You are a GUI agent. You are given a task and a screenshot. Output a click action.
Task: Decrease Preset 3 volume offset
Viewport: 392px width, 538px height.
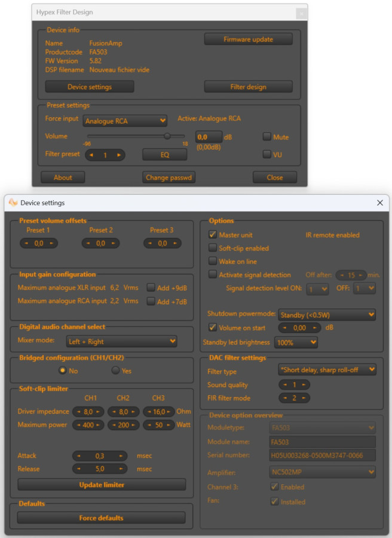pyautogui.click(x=150, y=243)
